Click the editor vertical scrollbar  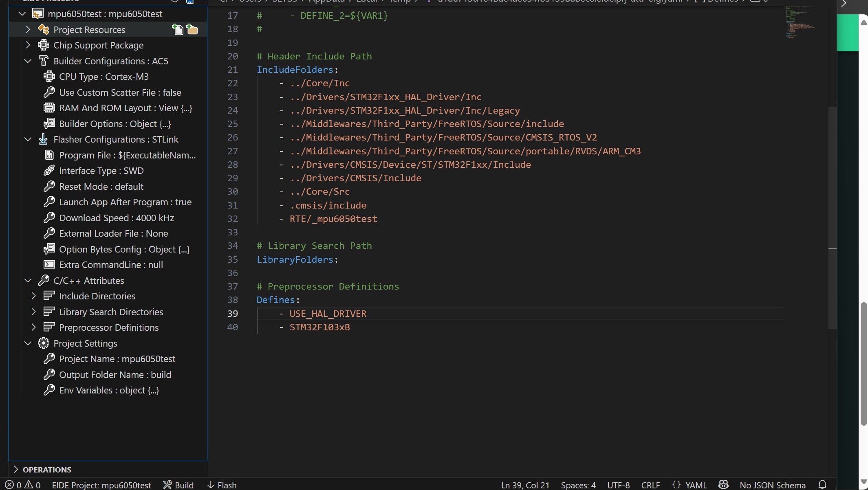click(832, 218)
